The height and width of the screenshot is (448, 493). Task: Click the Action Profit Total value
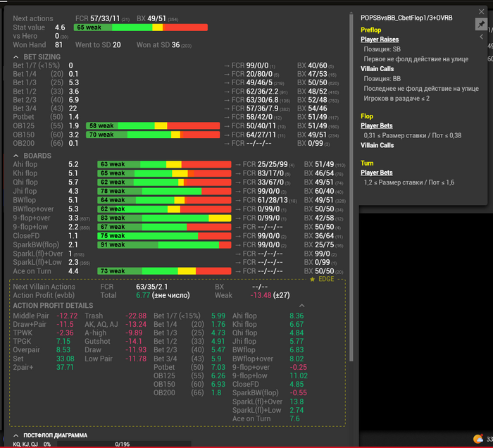(x=144, y=295)
